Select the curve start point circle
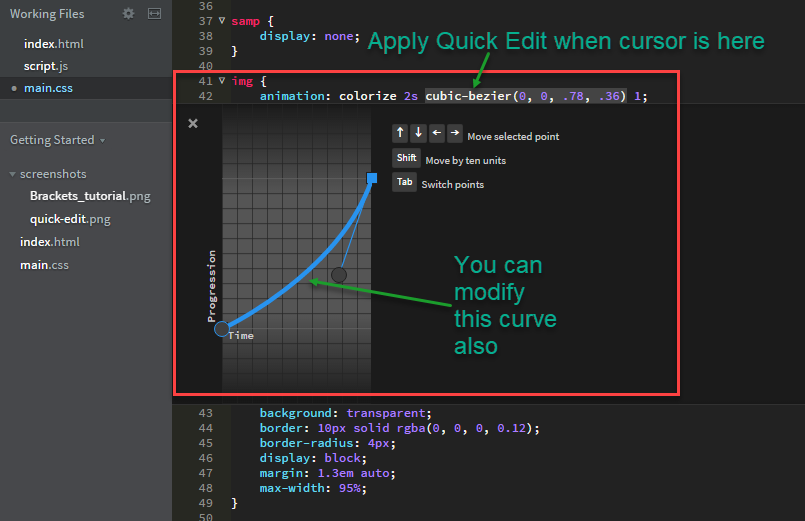Viewport: 805px width, 521px height. [222, 329]
